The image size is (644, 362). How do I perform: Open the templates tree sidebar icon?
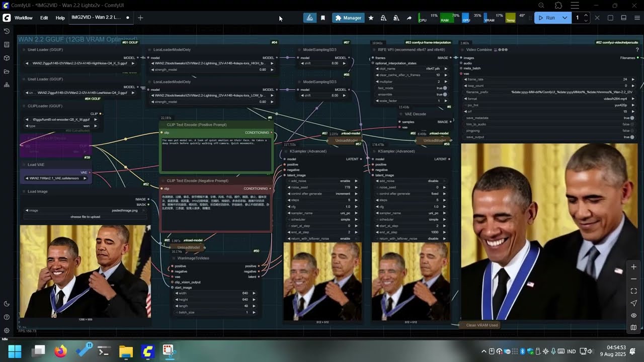[7, 85]
